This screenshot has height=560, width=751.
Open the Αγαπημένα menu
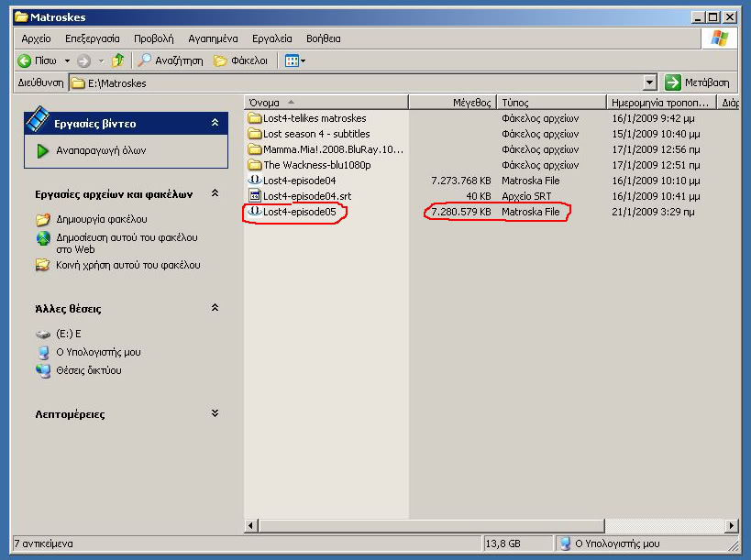213,38
